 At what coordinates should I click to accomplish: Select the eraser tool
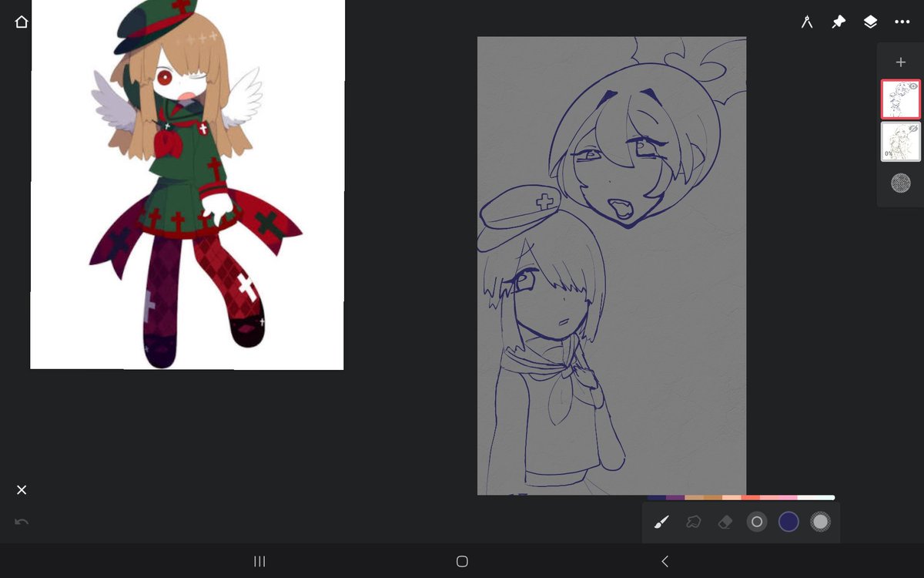click(x=725, y=523)
